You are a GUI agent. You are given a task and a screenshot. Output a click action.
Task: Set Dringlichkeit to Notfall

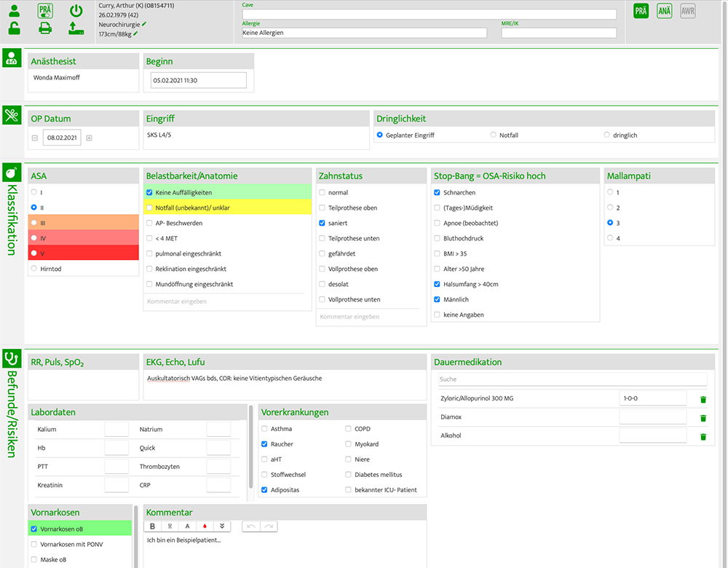[493, 135]
